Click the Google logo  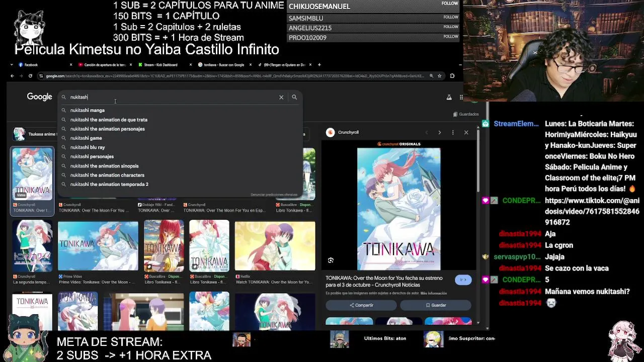click(x=40, y=97)
